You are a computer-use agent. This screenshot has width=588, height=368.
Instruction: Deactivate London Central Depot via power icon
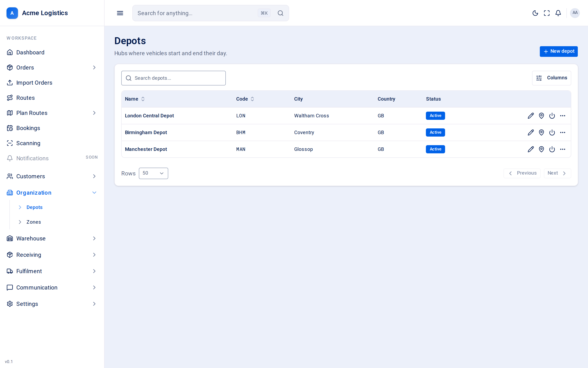[x=552, y=116]
